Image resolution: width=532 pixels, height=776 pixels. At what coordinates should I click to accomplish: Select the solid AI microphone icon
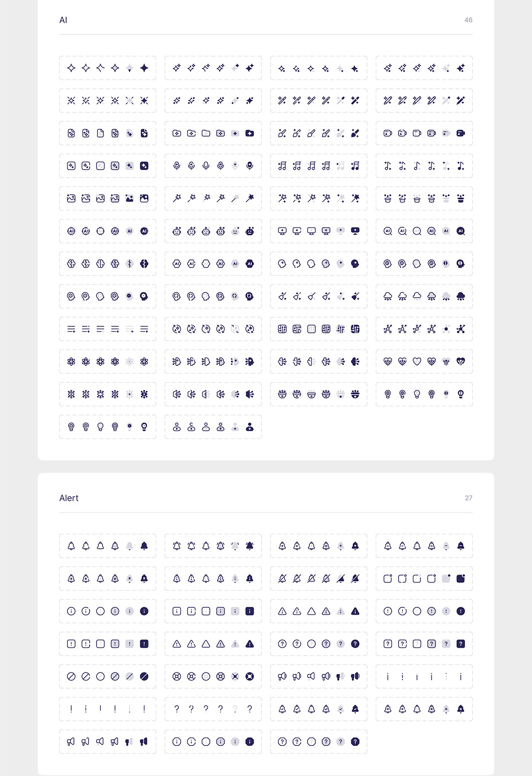click(x=250, y=166)
